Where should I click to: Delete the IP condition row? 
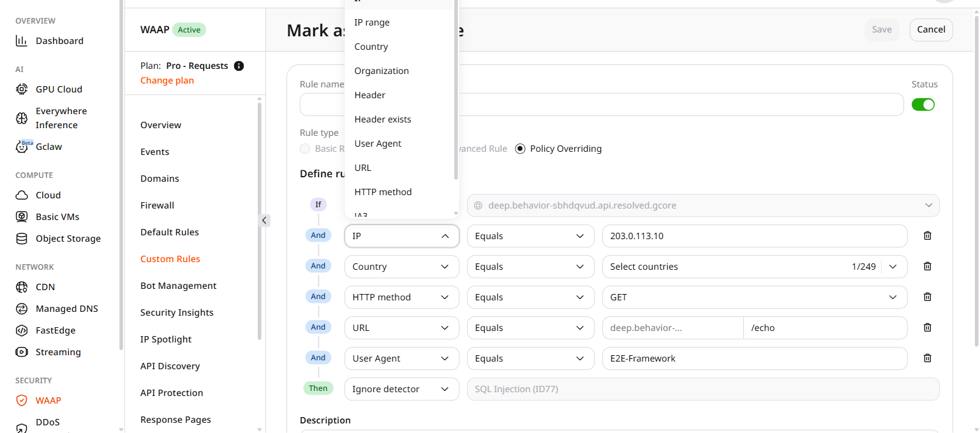[x=928, y=235]
